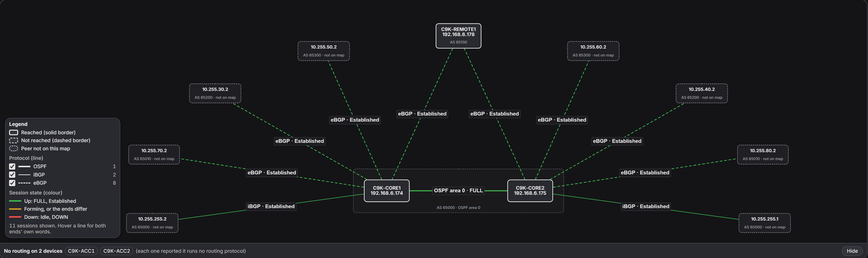Viewport: 868px width, 258px height.
Task: Click the No routing on 2 devices message
Action: [33, 251]
